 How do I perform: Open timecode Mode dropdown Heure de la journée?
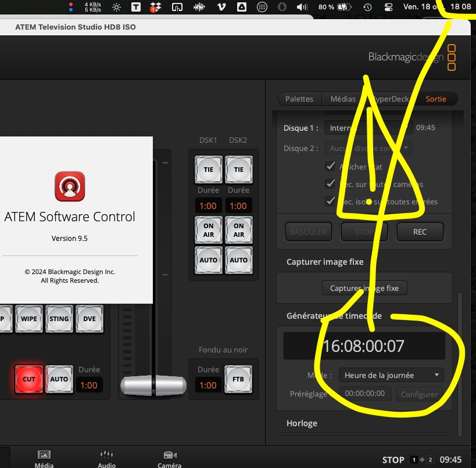391,375
